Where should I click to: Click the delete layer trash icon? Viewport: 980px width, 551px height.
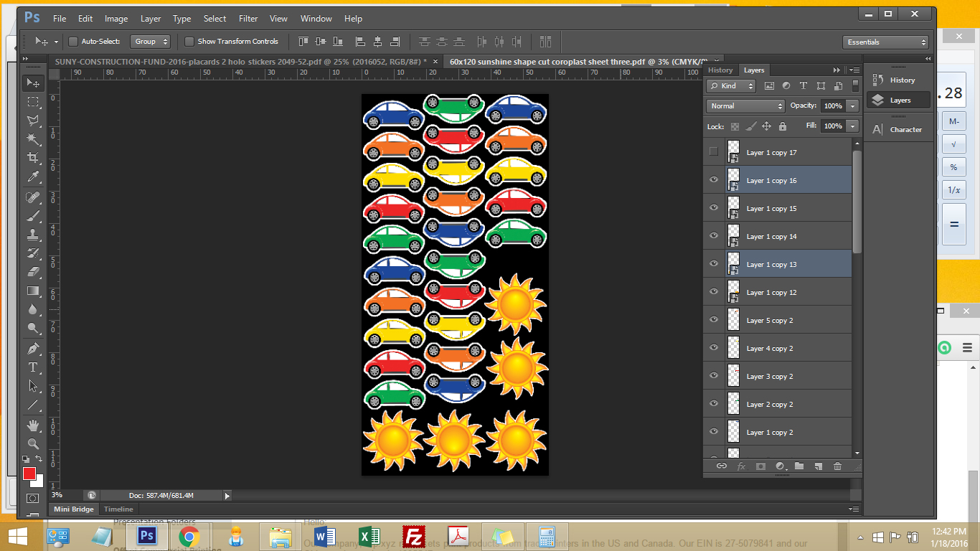pyautogui.click(x=837, y=466)
